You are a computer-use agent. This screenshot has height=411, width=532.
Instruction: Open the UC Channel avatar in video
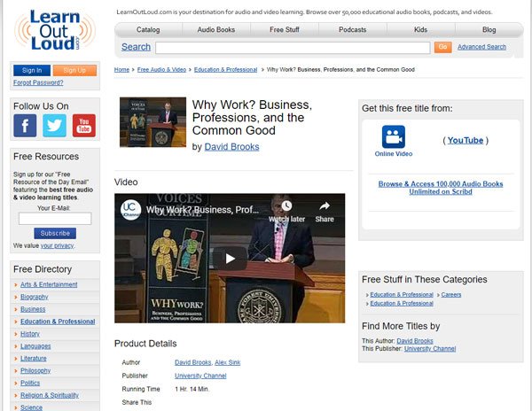[x=130, y=209]
